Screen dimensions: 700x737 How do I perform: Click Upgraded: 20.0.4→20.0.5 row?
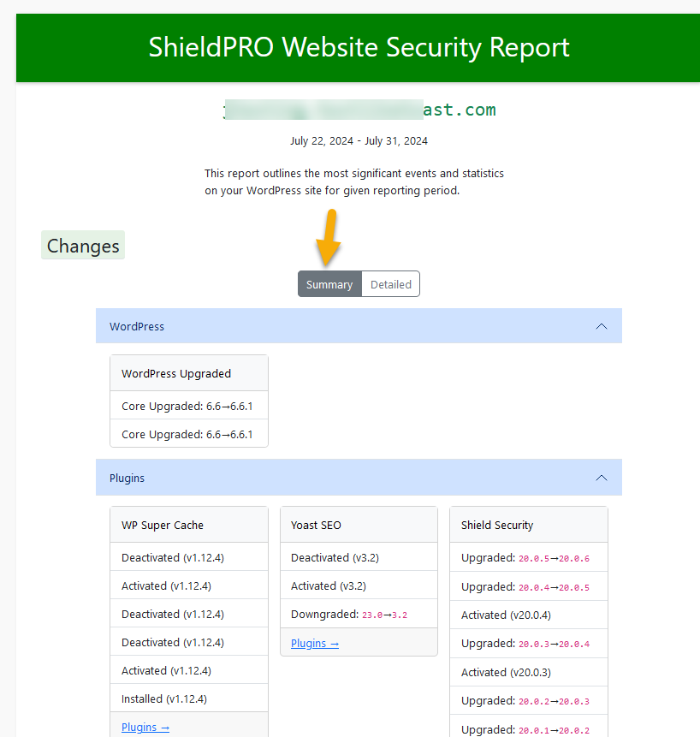(529, 586)
